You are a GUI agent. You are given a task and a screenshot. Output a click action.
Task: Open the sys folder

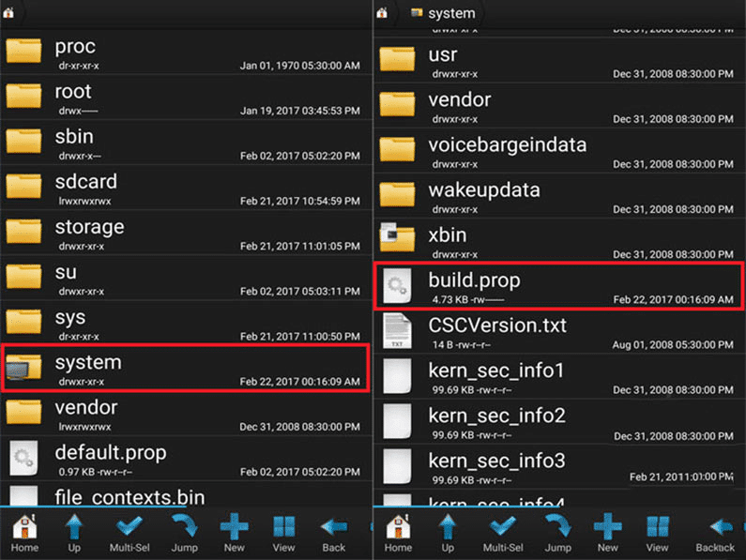point(187,324)
